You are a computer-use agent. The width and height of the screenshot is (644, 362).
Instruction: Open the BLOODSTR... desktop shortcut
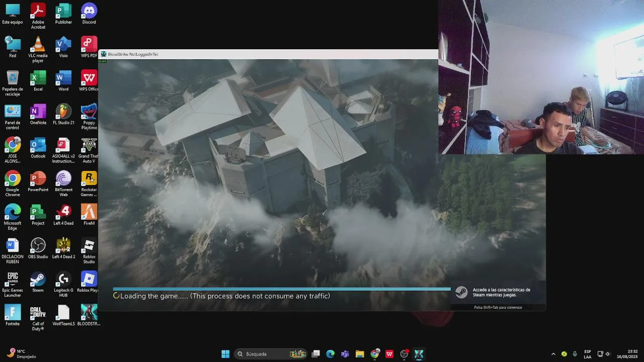(89, 316)
